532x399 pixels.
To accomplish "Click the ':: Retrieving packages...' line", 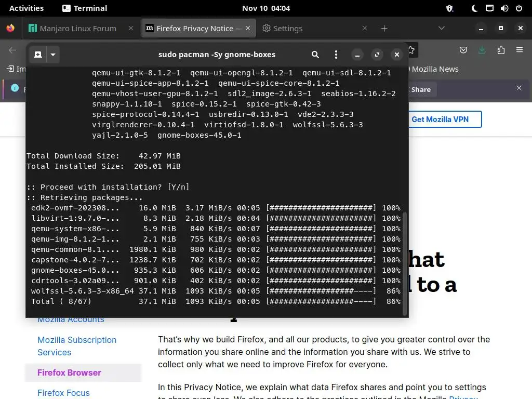I will coord(85,197).
